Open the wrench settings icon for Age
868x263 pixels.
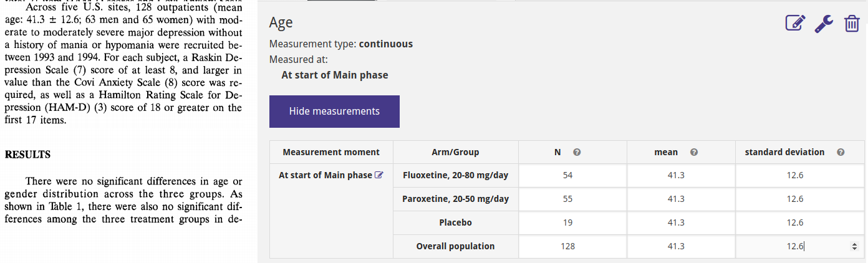(824, 24)
